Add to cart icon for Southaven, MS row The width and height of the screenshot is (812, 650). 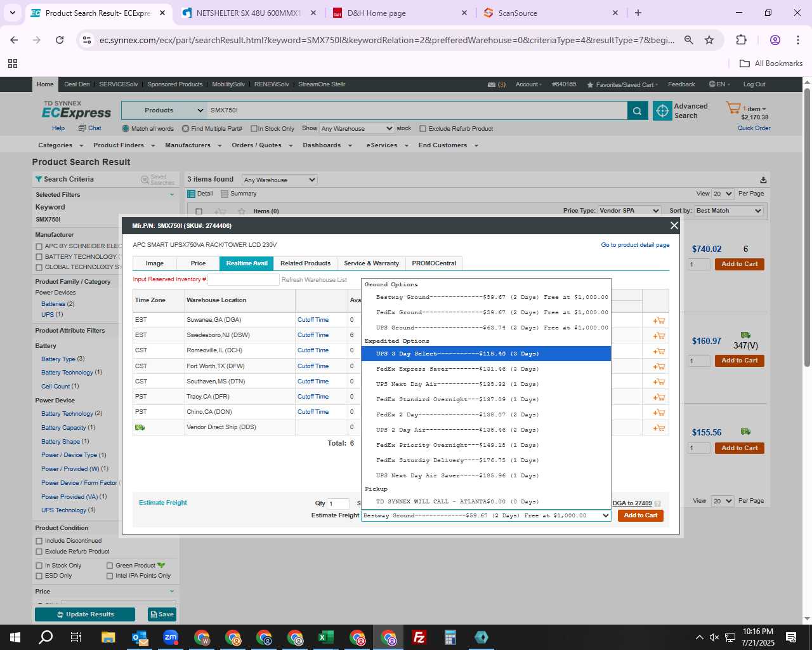point(659,381)
